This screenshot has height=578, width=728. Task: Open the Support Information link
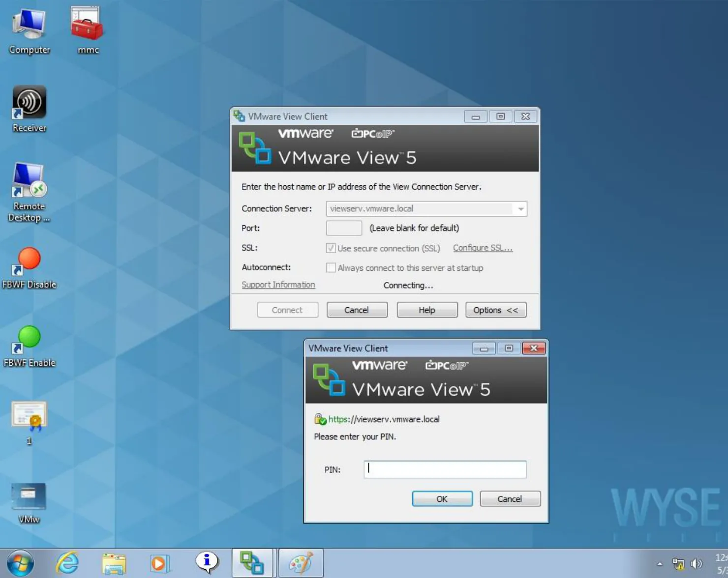click(x=278, y=285)
